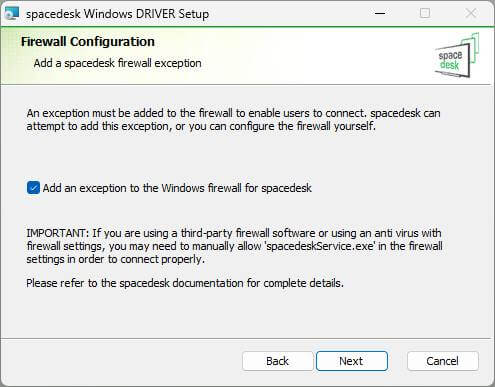Viewport: 495px width, 387px height.
Task: Close the setup dialog with the X
Action: pos(471,13)
